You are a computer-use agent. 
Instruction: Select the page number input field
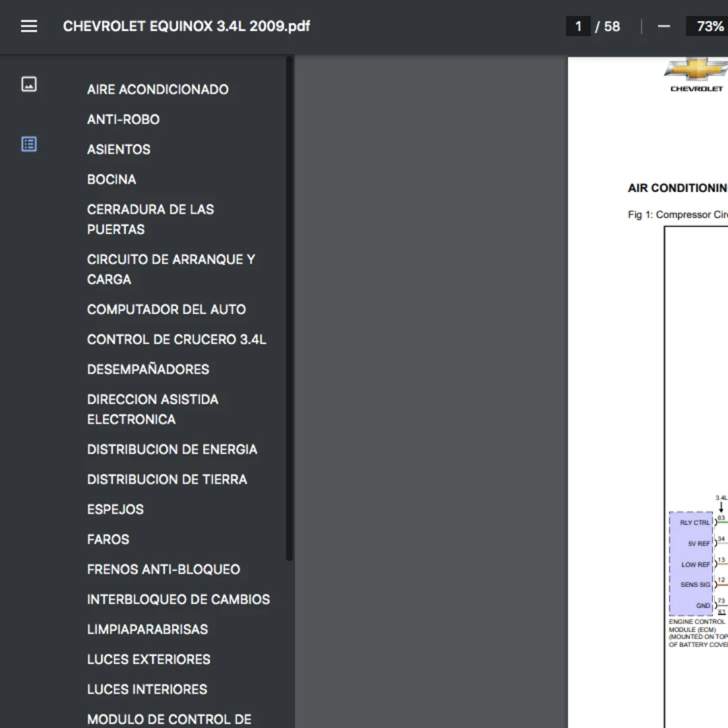click(x=578, y=26)
